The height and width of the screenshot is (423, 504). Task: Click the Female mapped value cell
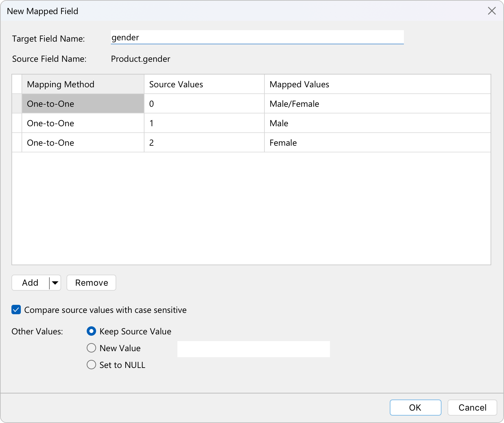coord(377,143)
